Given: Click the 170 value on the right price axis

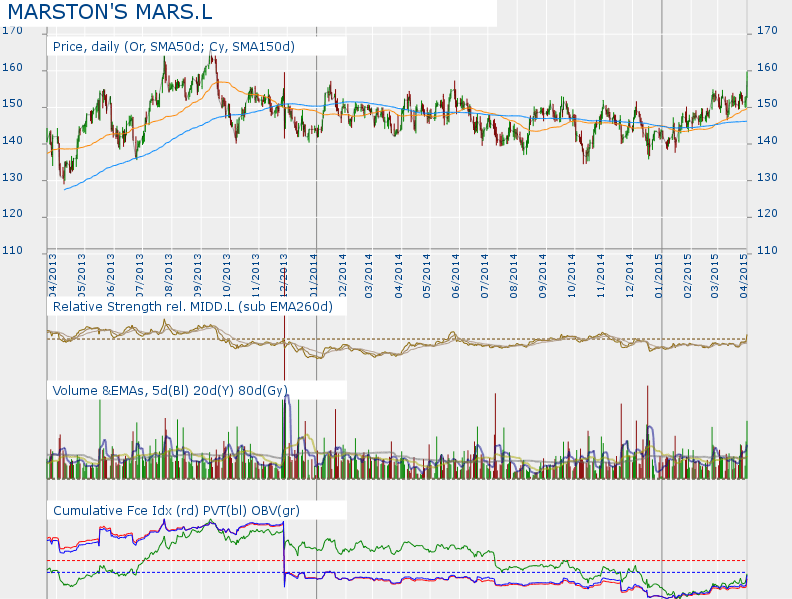Looking at the screenshot, I should tap(767, 31).
